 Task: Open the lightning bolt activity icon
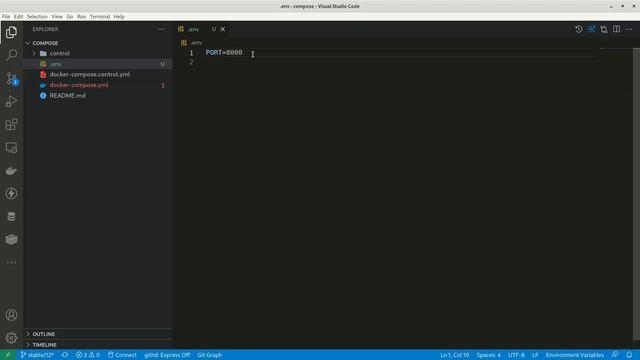pos(11,193)
